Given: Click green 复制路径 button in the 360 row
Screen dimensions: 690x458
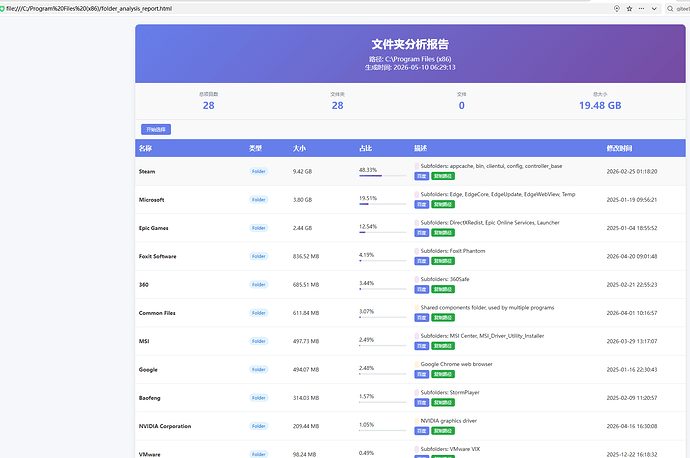Looking at the screenshot, I should point(443,289).
